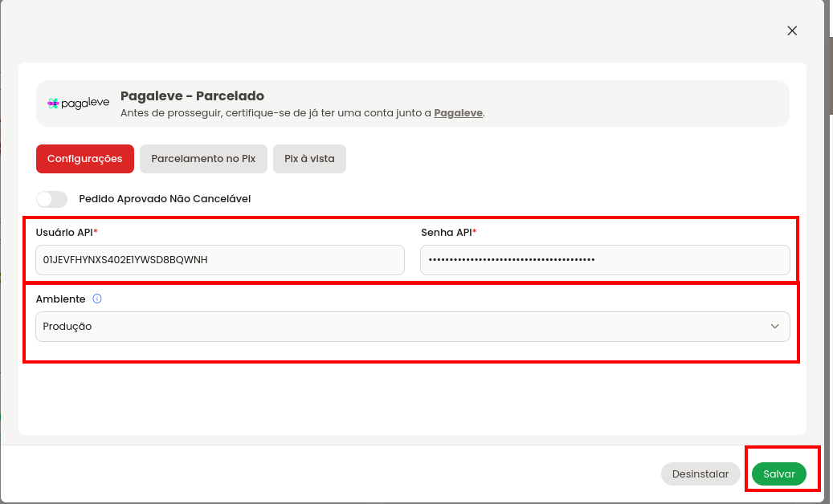The width and height of the screenshot is (833, 504).
Task: Click the Ambiente label text
Action: tap(60, 299)
